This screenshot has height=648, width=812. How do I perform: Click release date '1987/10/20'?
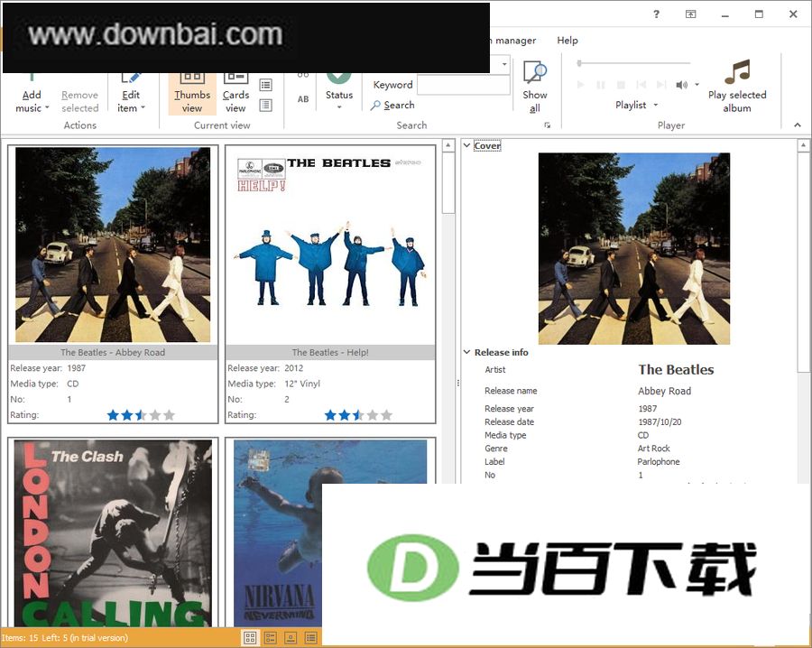tap(660, 422)
